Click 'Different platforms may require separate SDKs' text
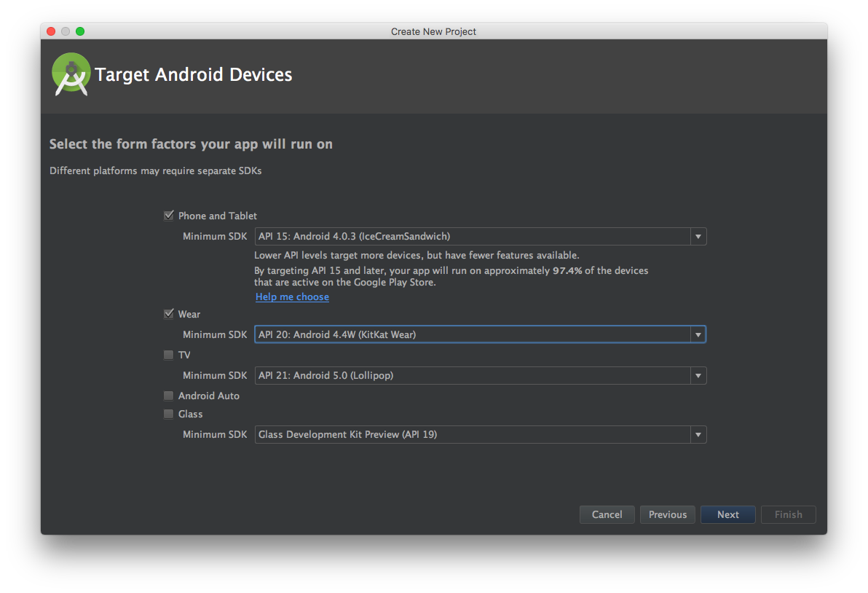The width and height of the screenshot is (868, 593). pos(156,171)
